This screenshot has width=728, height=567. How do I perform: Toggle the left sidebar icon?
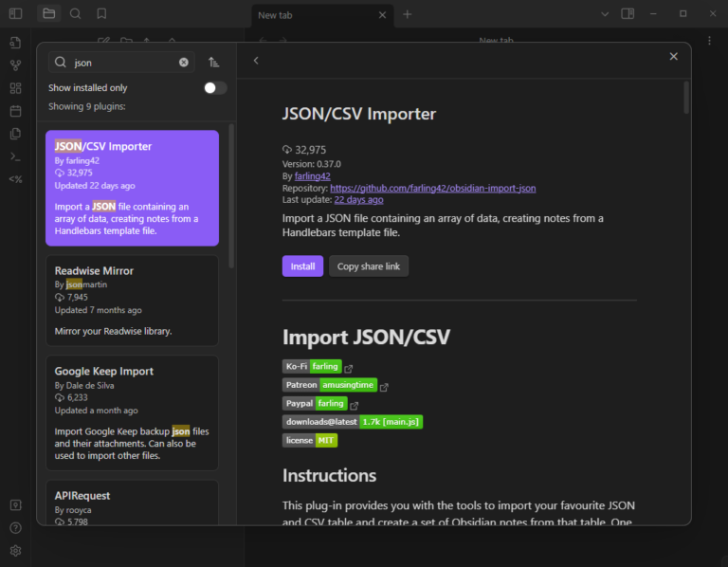15,13
